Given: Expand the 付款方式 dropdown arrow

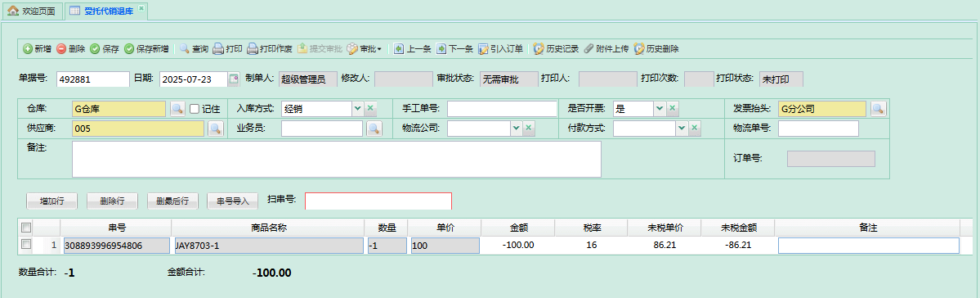Looking at the screenshot, I should [682, 129].
